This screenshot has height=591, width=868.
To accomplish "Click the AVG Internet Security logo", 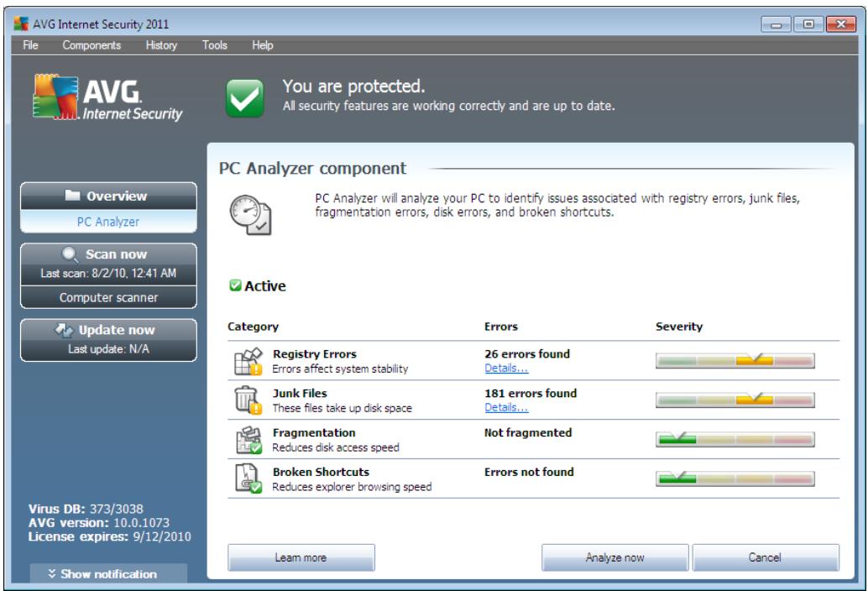I will coord(107,98).
